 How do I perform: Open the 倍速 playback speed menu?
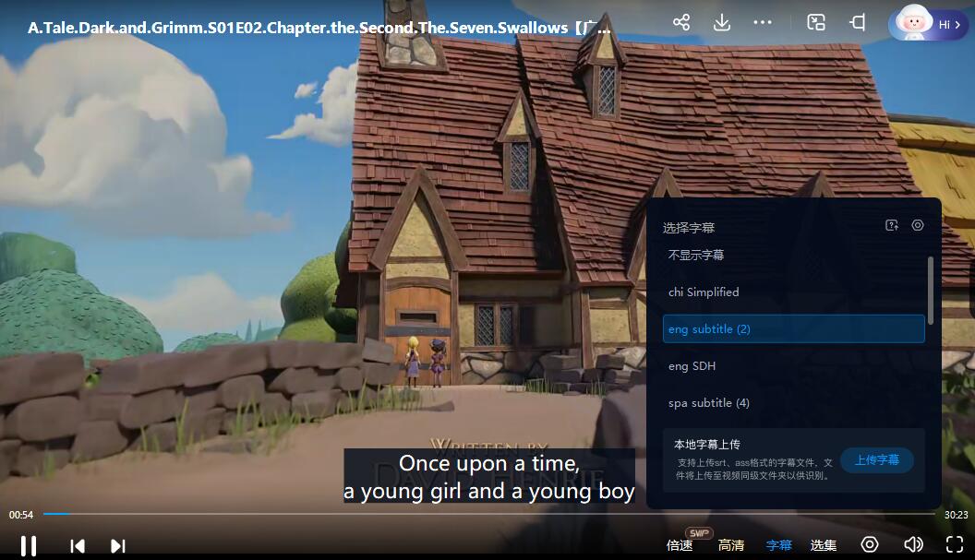coord(680,545)
